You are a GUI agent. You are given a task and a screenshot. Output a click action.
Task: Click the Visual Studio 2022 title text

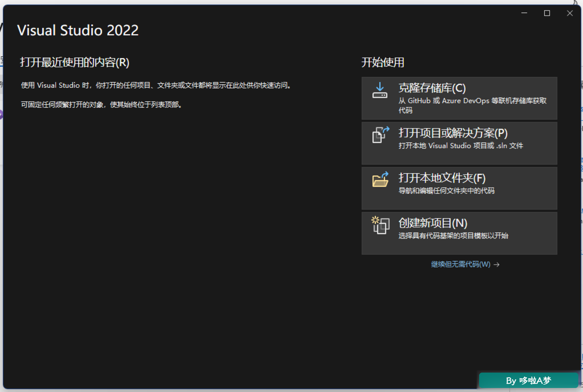point(78,30)
